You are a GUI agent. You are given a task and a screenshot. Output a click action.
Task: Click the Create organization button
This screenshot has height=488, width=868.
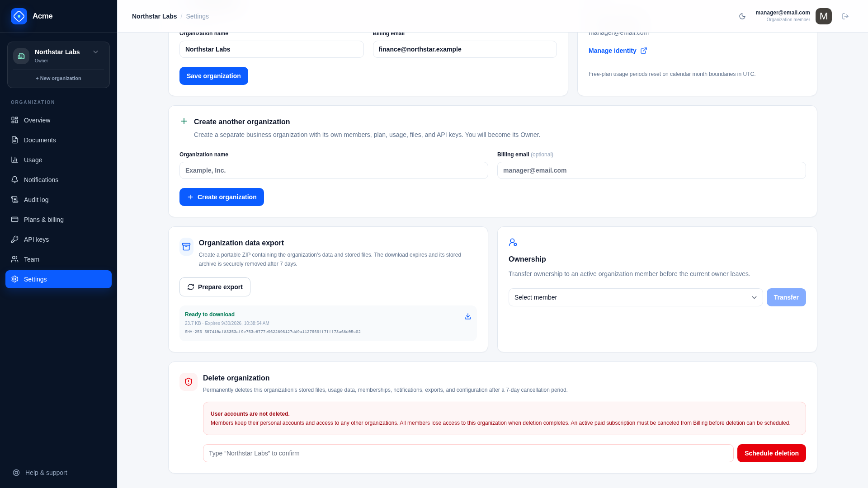click(x=222, y=197)
